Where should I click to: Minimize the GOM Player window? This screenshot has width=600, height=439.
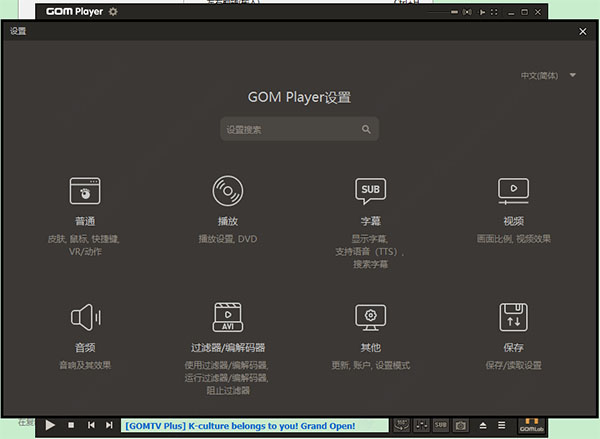pos(511,13)
